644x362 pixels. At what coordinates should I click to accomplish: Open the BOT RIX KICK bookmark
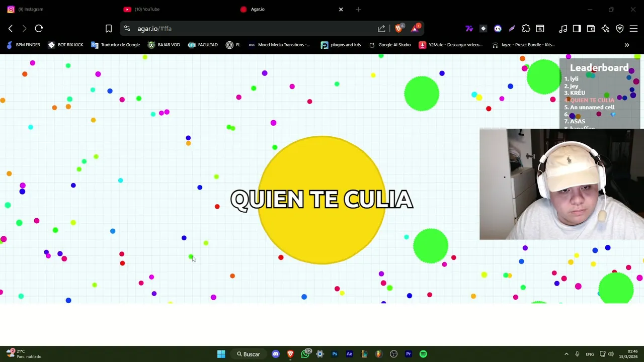click(x=65, y=45)
